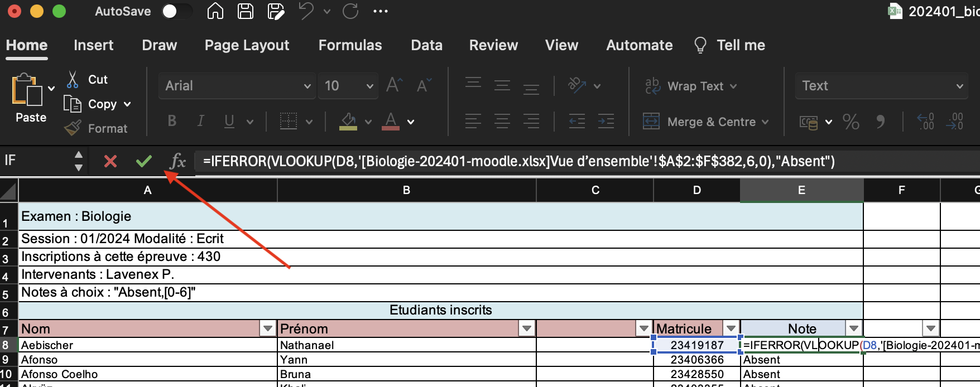Apply the red font colour
980x387 pixels.
pyautogui.click(x=391, y=121)
